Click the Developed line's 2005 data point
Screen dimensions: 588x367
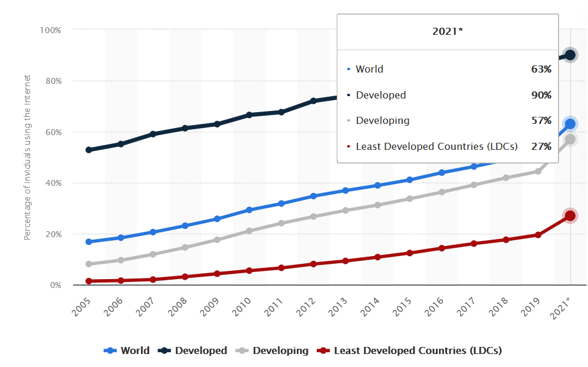(89, 150)
